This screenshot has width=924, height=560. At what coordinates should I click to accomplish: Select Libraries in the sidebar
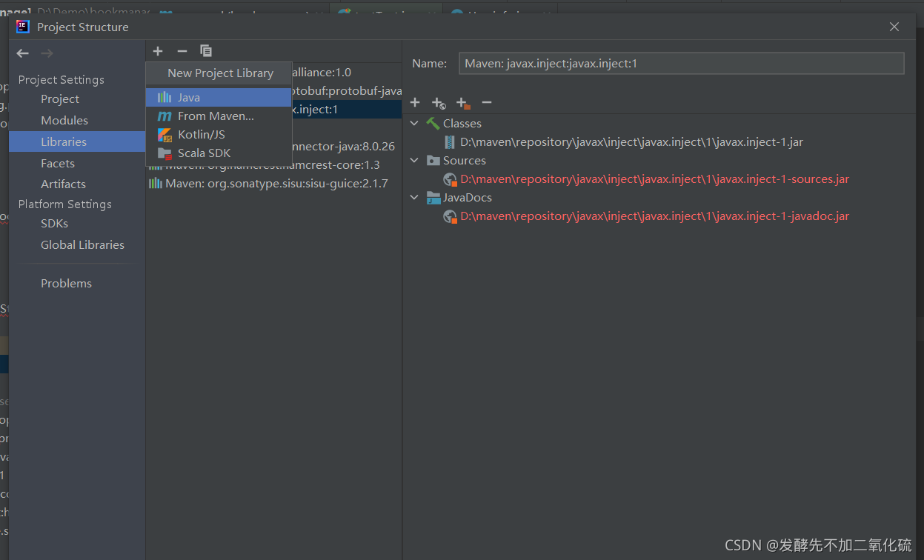tap(77, 141)
